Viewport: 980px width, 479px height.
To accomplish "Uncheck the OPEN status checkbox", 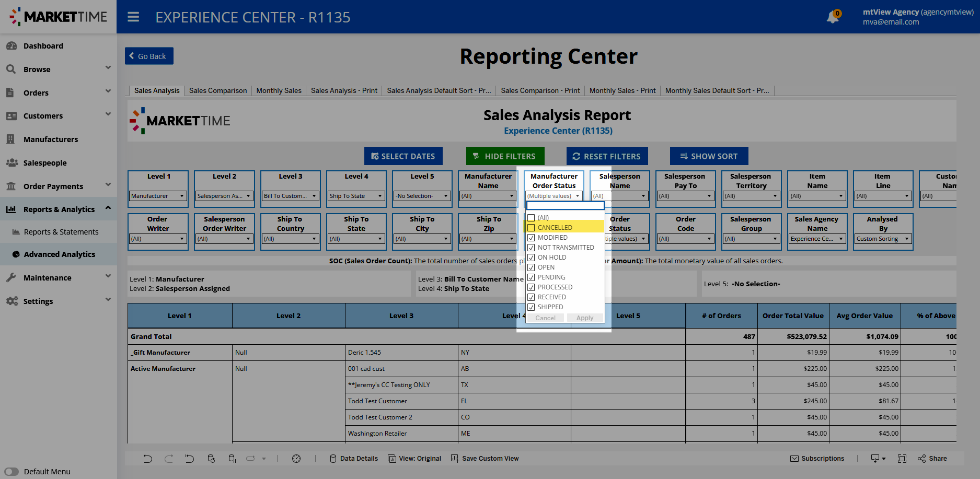I will [x=531, y=267].
